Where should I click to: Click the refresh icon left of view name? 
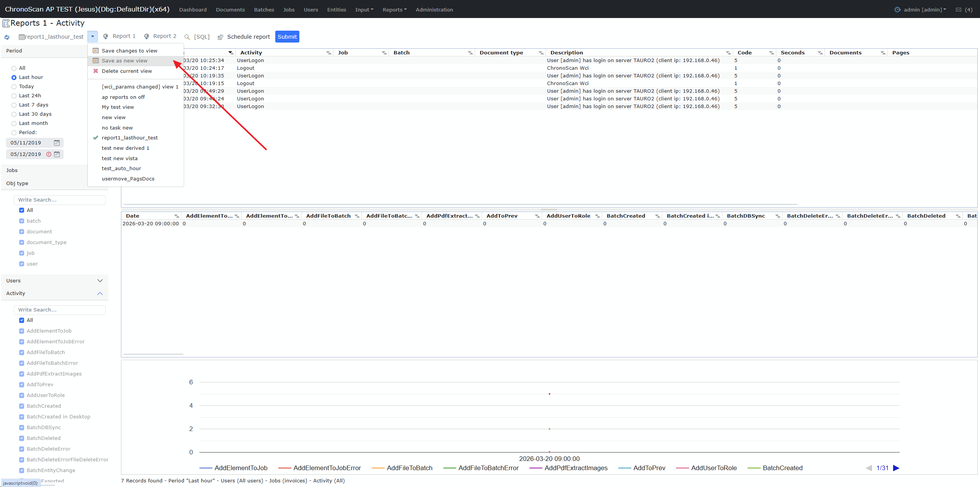[x=7, y=37]
